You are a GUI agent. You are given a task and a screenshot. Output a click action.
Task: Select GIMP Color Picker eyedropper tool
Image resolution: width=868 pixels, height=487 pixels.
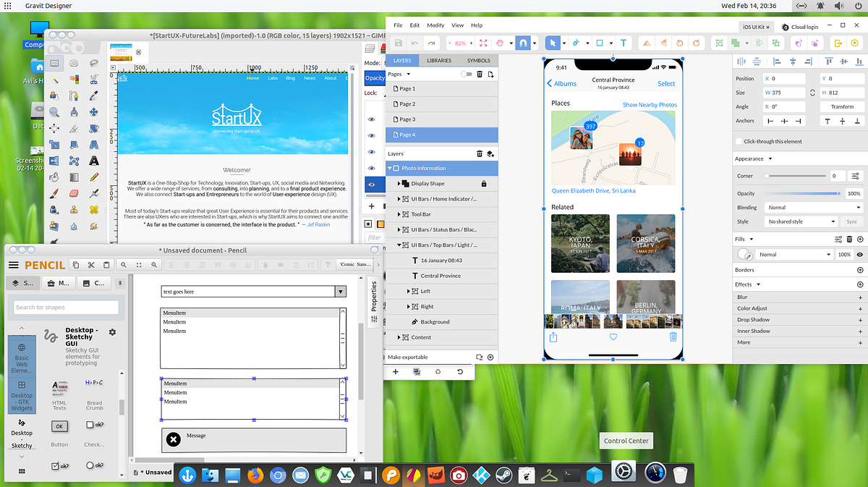[x=94, y=96]
